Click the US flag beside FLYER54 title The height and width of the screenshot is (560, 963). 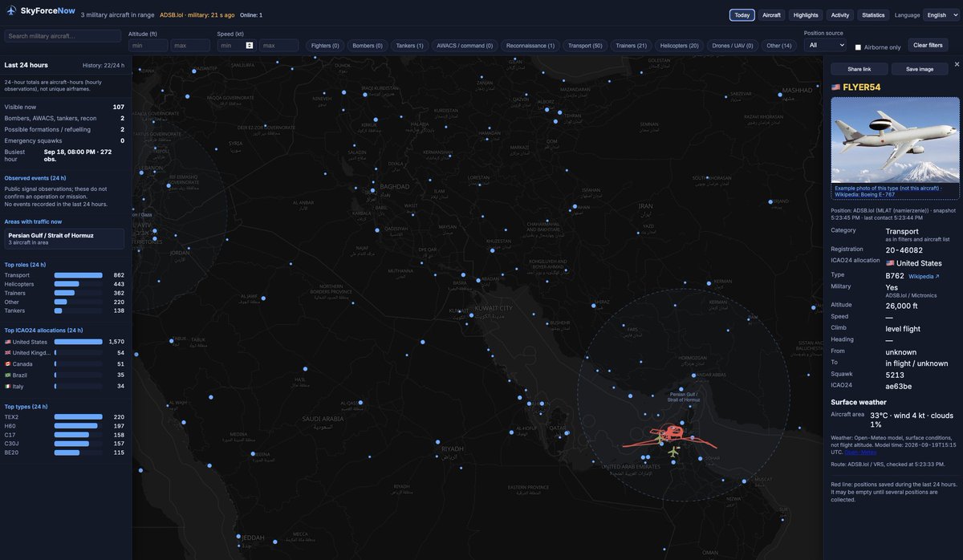tap(835, 87)
